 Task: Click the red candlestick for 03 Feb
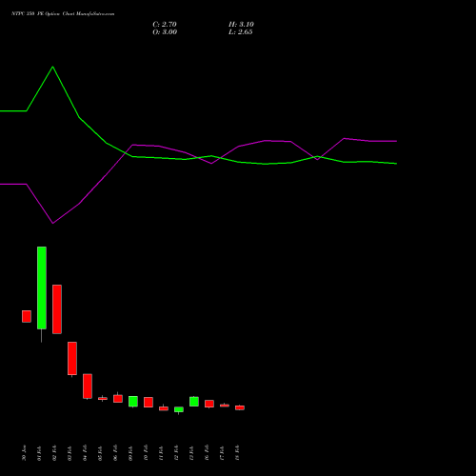coord(72,359)
